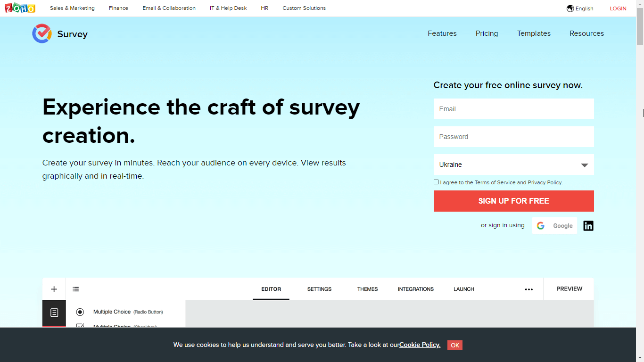Click the Password input field
Screen dimensions: 644x362
click(514, 137)
